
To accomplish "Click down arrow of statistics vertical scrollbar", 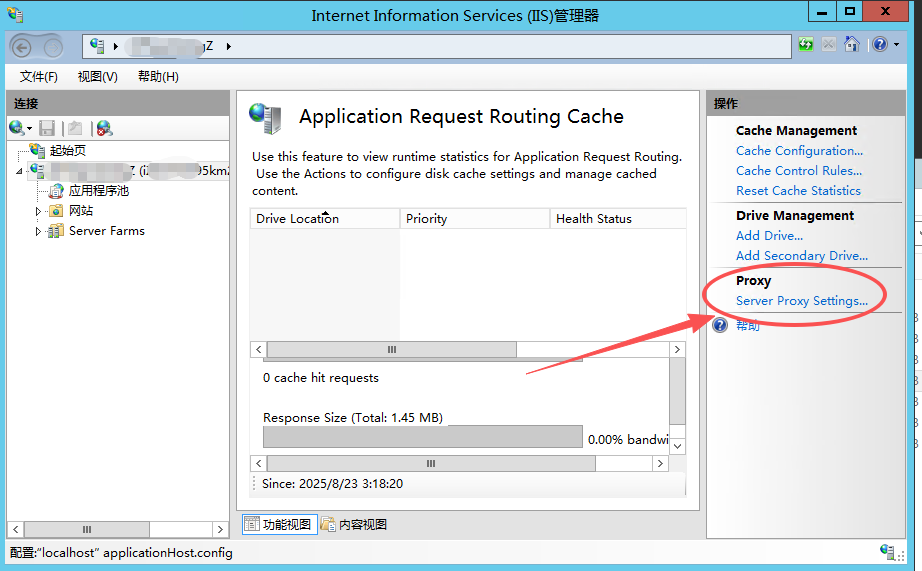I will (677, 446).
